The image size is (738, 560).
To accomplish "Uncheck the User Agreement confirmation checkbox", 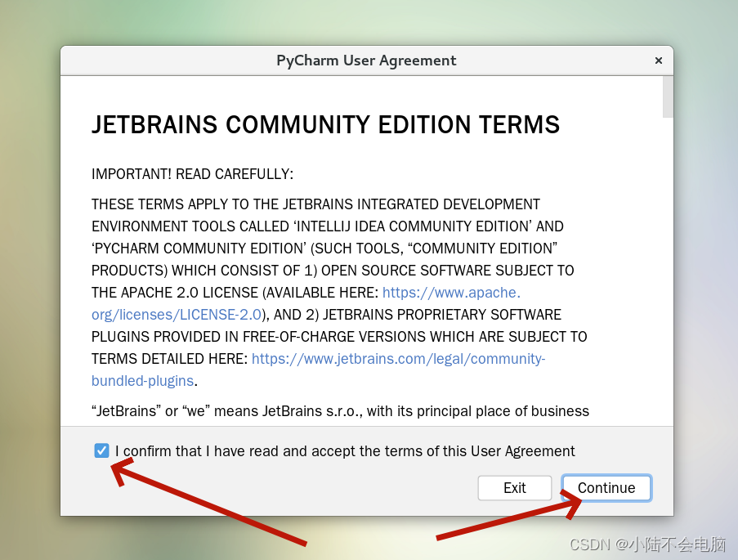I will click(101, 450).
